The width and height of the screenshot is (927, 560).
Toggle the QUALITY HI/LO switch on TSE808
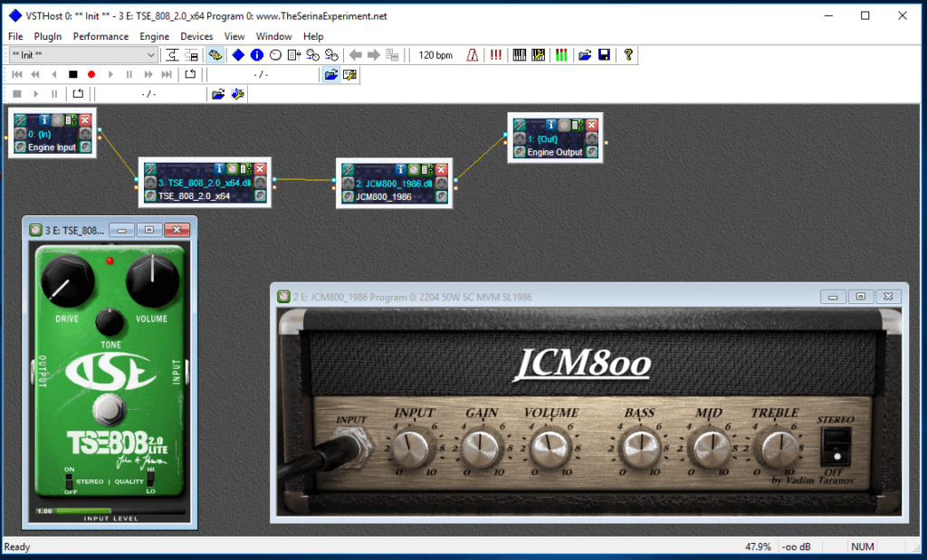pos(151,481)
